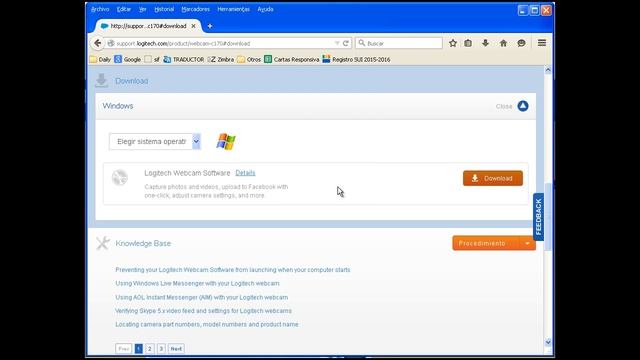Open the Historial menu

tap(164, 9)
